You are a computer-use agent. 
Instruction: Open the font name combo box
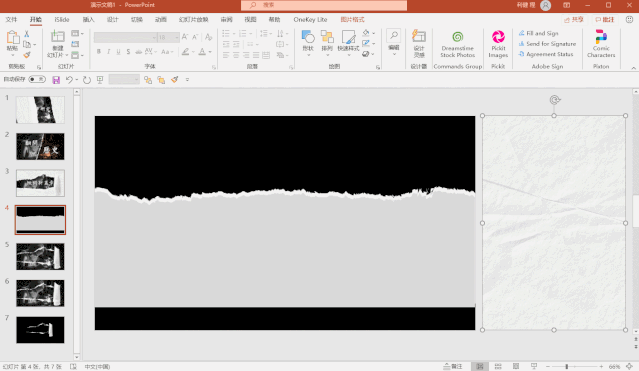[126, 38]
